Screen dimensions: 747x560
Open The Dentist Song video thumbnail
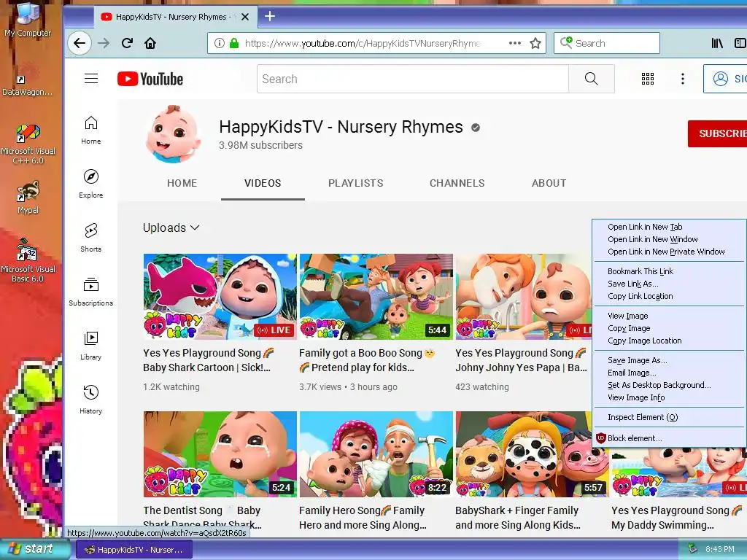(220, 454)
